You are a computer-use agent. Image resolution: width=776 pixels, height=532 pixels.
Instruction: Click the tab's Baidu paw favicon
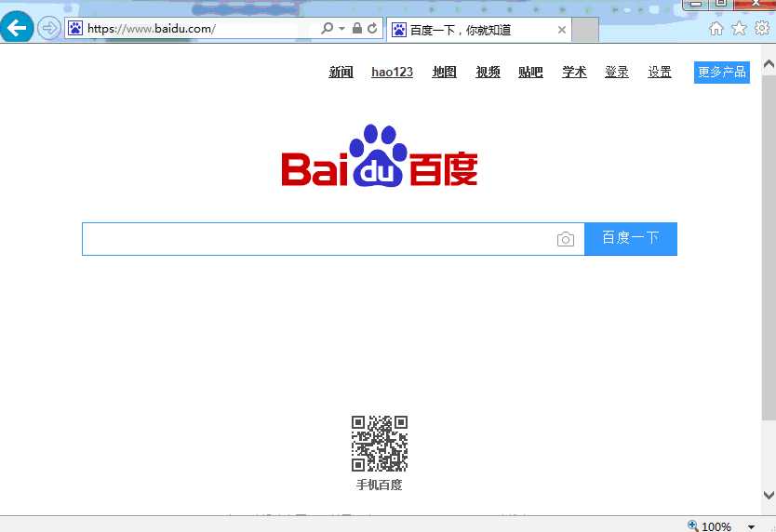399,30
